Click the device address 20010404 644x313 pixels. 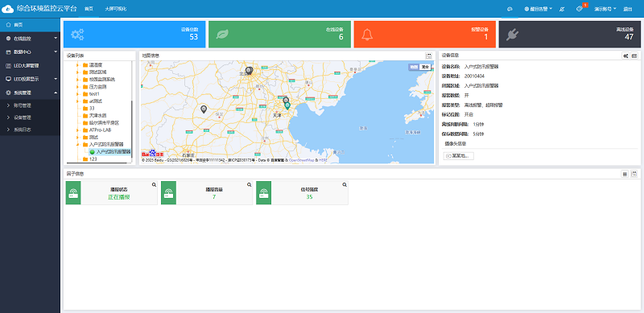point(474,76)
